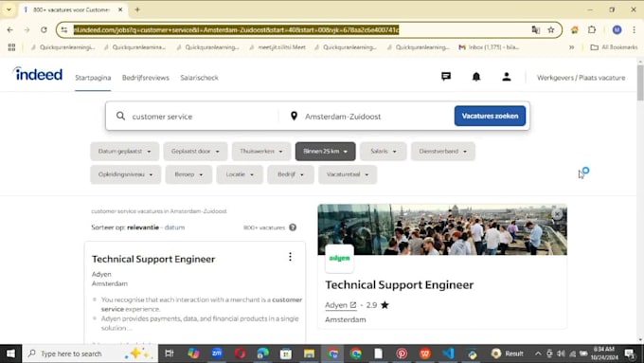Viewport: 644px width, 363px height.
Task: Click the site information icon in address bar
Action: [x=64, y=29]
